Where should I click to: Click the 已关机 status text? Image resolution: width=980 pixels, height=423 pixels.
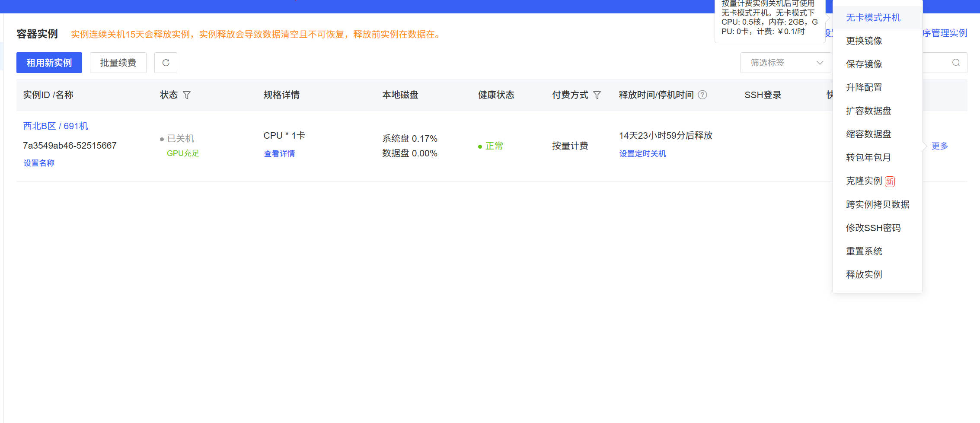click(181, 139)
